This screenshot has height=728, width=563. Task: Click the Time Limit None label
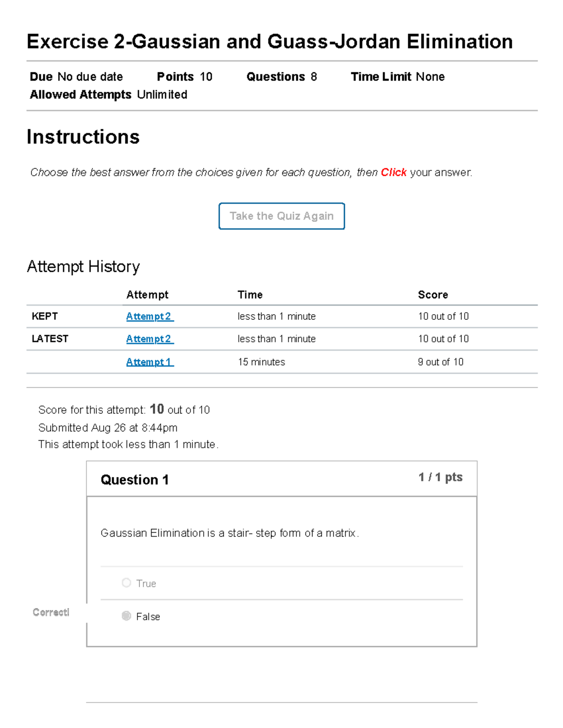click(x=397, y=77)
